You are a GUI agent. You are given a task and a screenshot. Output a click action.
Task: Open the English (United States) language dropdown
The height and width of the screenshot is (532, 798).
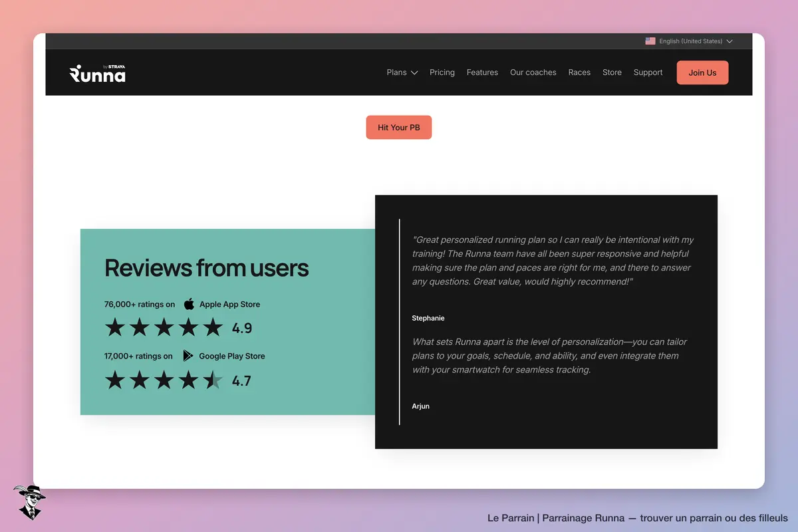point(689,41)
